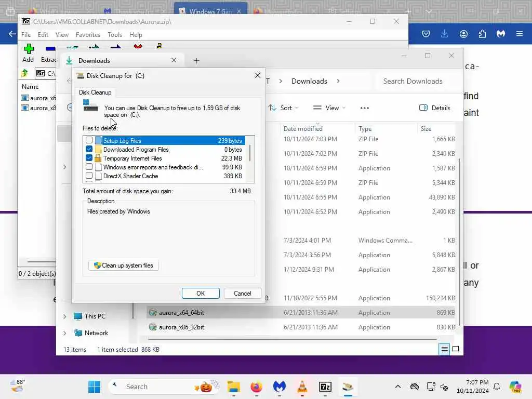
Task: Click the weather widget showing 88°
Action: point(18,386)
